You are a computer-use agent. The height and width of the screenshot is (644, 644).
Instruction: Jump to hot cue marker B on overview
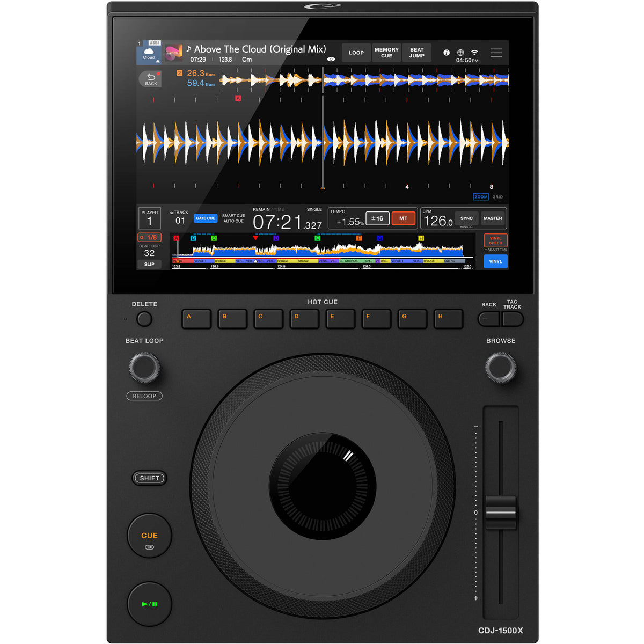coord(193,238)
